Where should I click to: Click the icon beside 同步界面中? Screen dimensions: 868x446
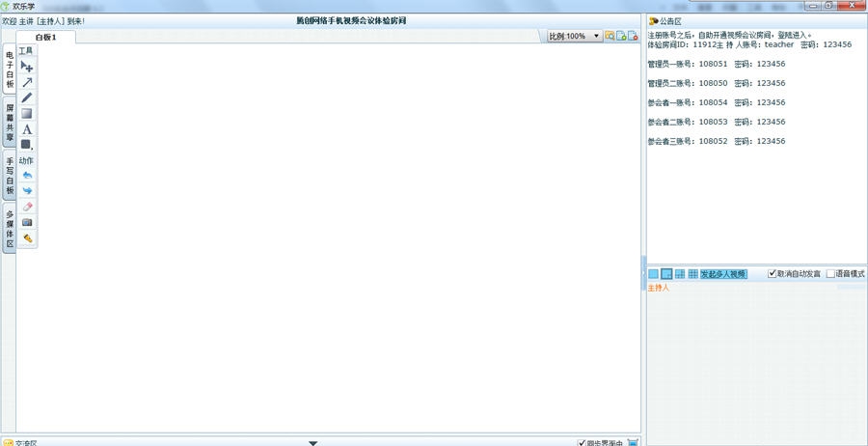[x=633, y=443]
